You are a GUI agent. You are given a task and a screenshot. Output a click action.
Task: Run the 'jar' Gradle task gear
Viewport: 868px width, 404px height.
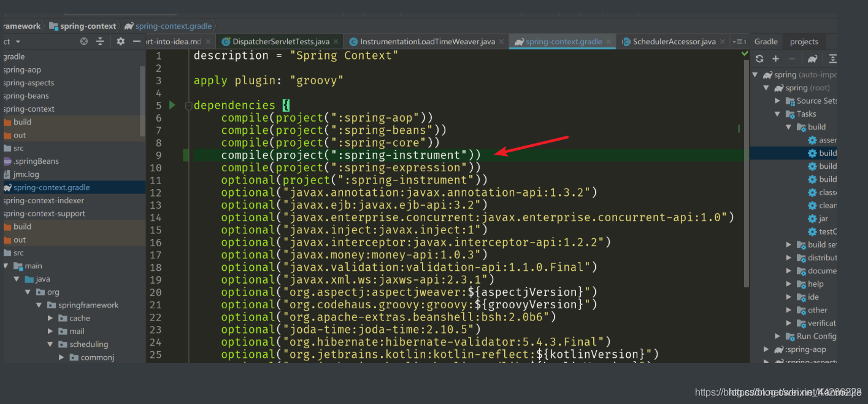pos(812,219)
